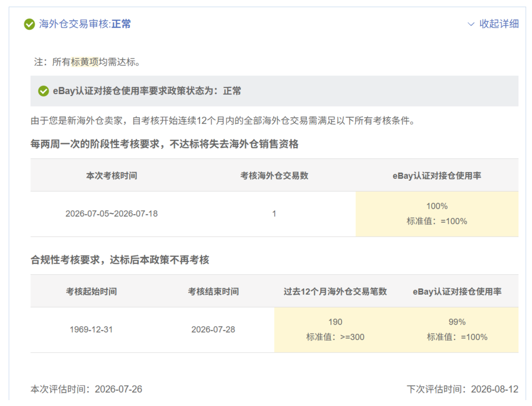Click start date cell 1969-12-31
The height and width of the screenshot is (406, 532).
pyautogui.click(x=91, y=330)
